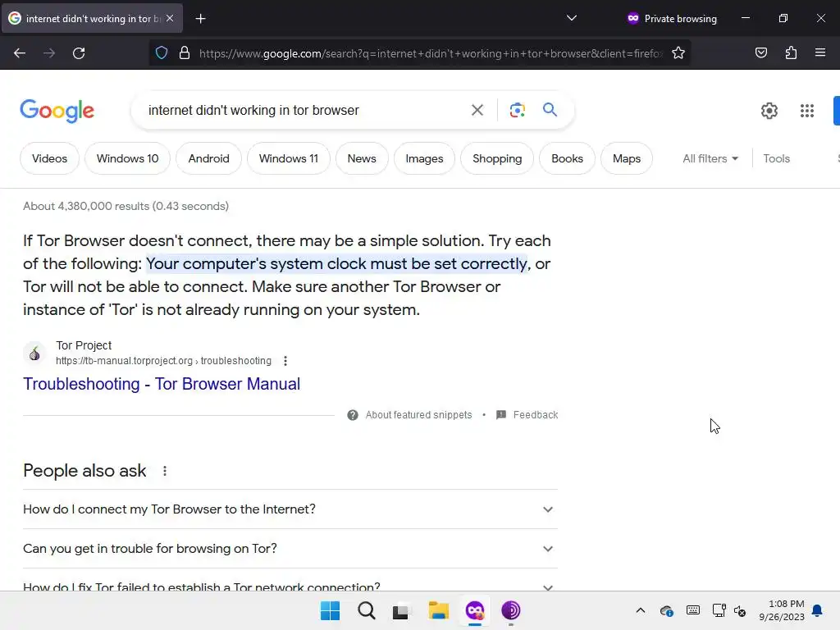Filter results by Windows 10
This screenshot has width=840, height=630.
(x=127, y=158)
